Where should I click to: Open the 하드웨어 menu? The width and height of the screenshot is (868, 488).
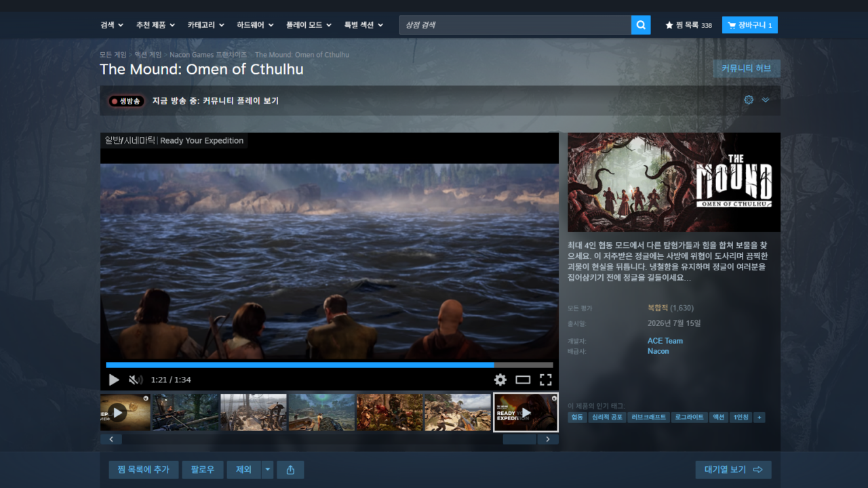click(x=255, y=25)
